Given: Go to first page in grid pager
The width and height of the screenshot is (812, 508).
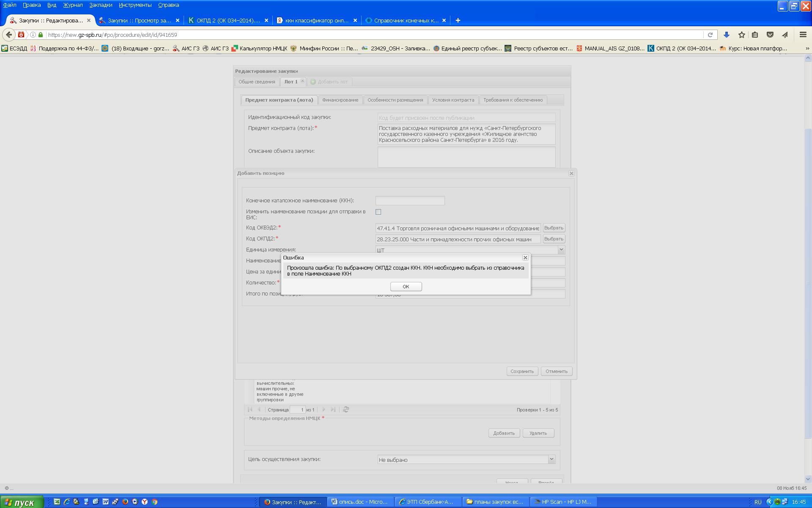Looking at the screenshot, I should tap(250, 409).
